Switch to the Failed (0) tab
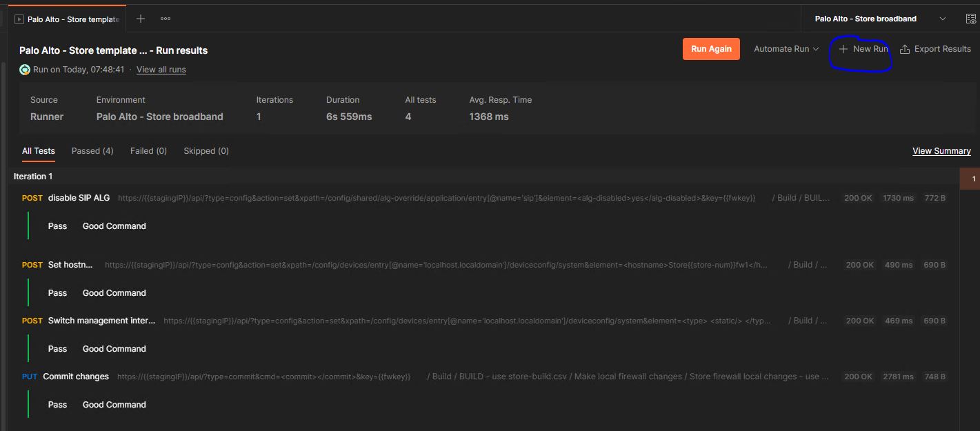Image resolution: width=980 pixels, height=431 pixels. click(x=148, y=150)
